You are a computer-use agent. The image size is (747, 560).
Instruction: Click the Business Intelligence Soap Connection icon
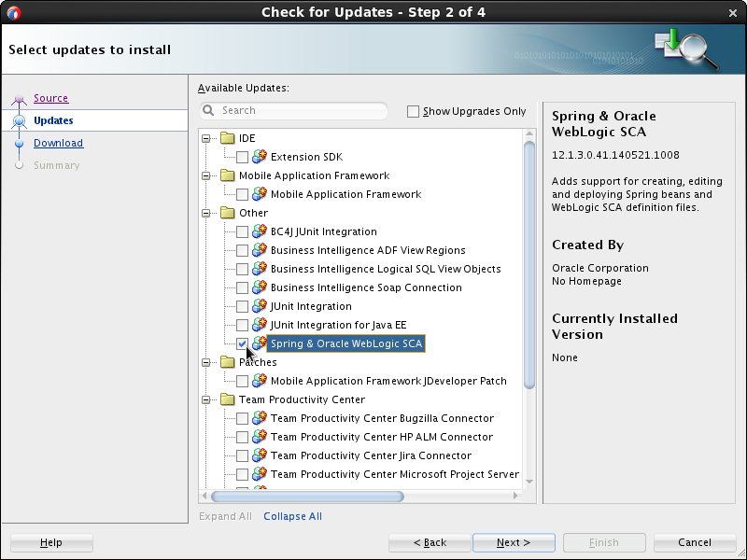point(260,287)
